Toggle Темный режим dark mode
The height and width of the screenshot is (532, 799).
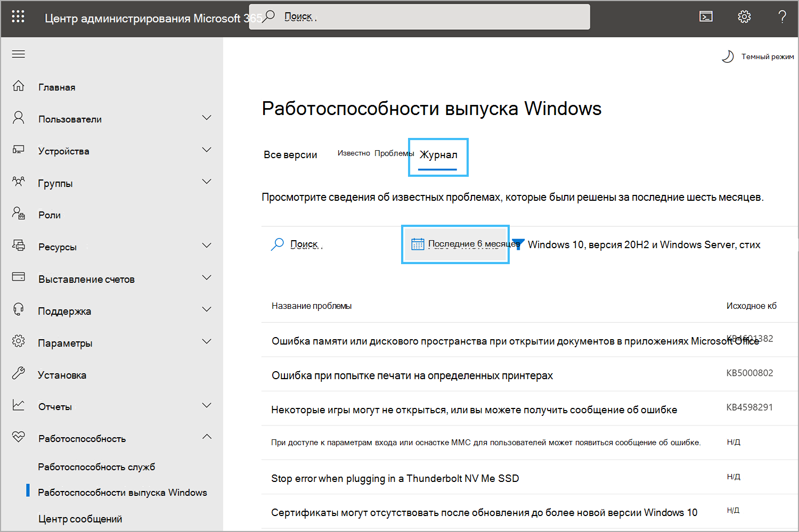[757, 56]
